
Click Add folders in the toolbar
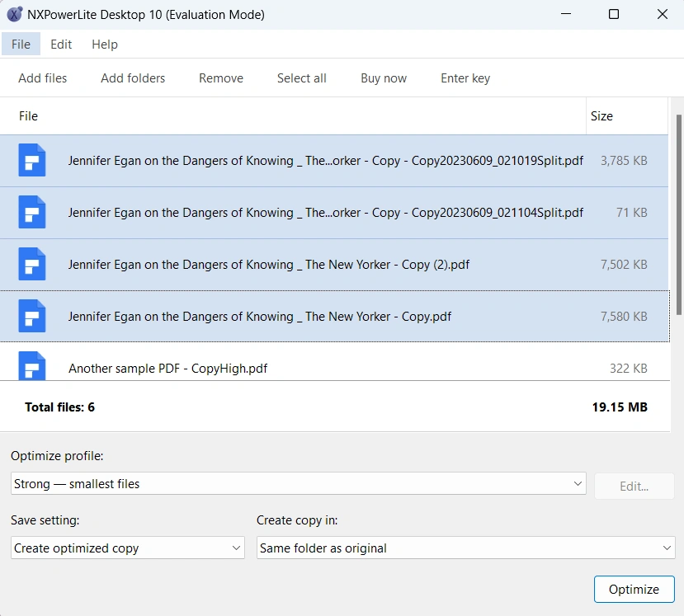click(133, 78)
